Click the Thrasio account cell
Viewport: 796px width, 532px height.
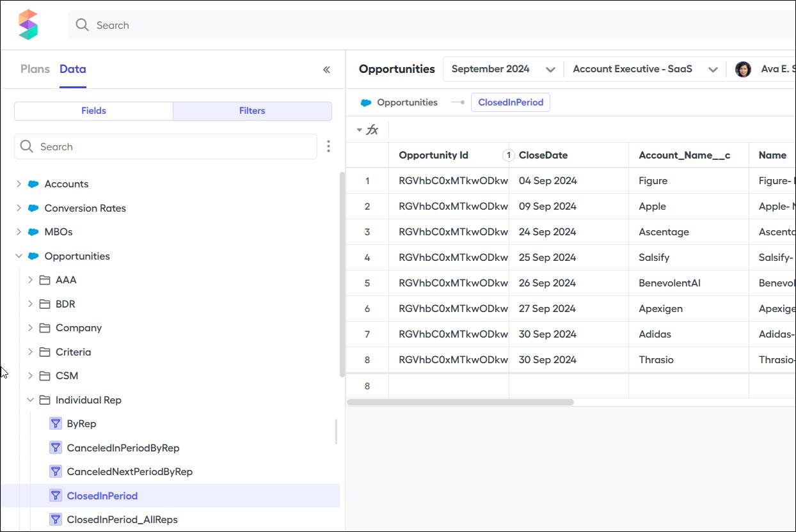pos(689,360)
